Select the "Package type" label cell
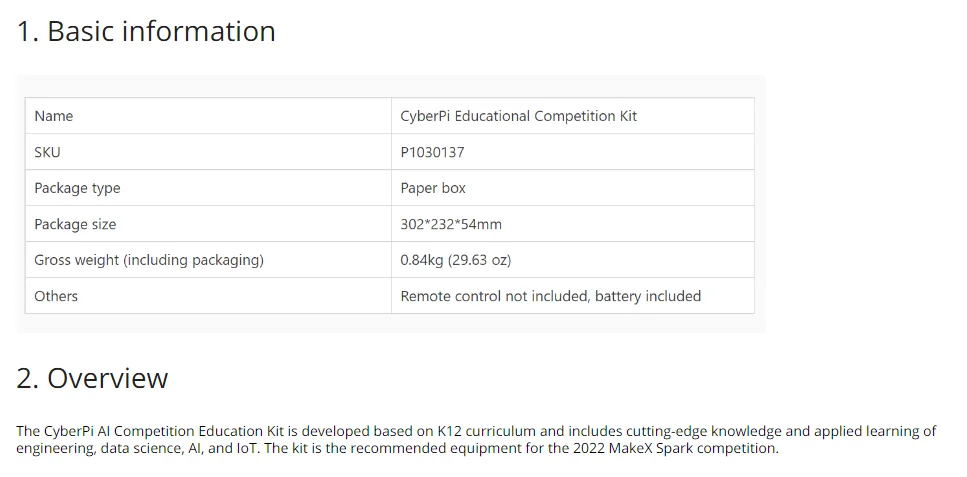This screenshot has width=967, height=477. [77, 188]
